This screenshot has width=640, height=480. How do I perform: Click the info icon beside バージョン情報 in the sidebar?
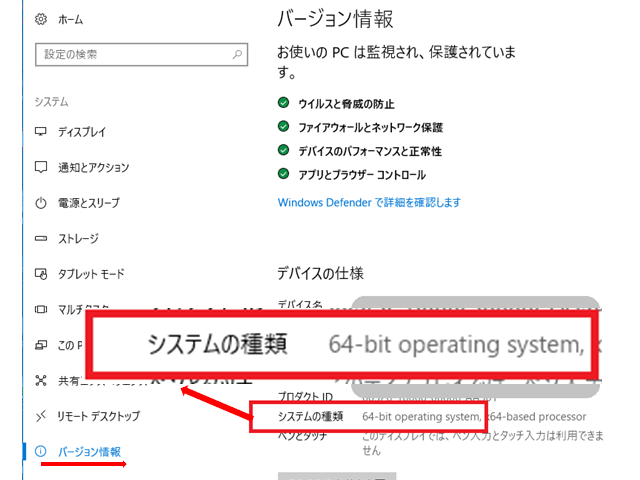click(x=41, y=452)
